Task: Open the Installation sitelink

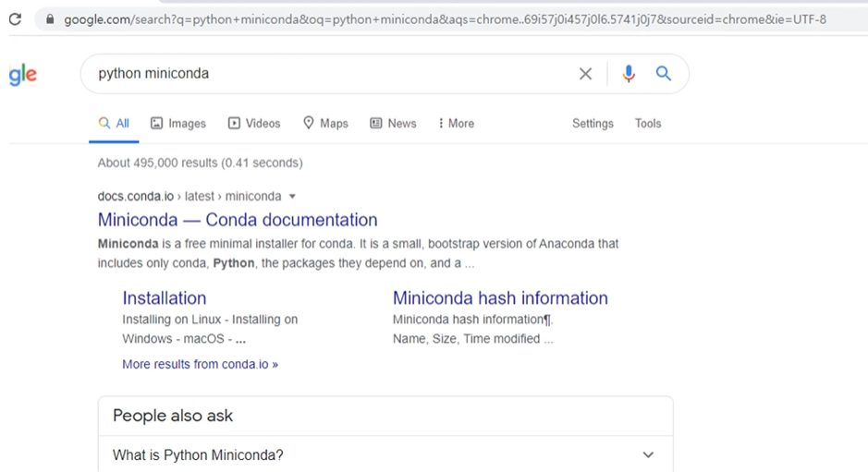Action: pyautogui.click(x=165, y=298)
